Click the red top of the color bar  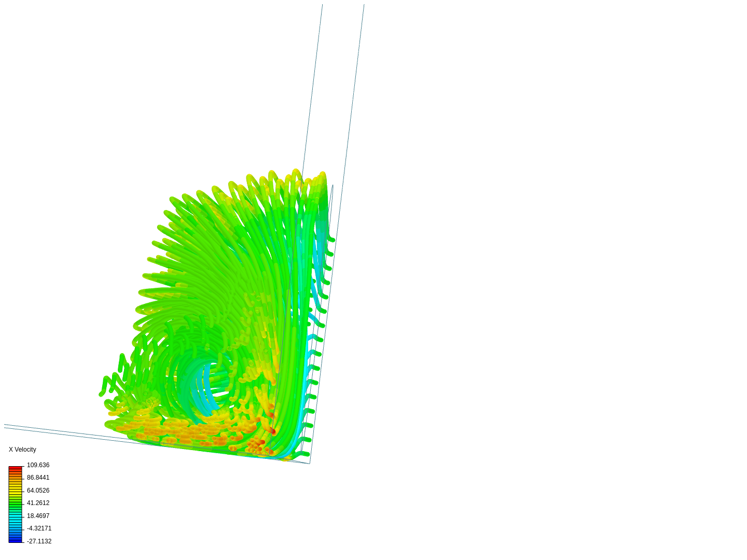[15, 468]
